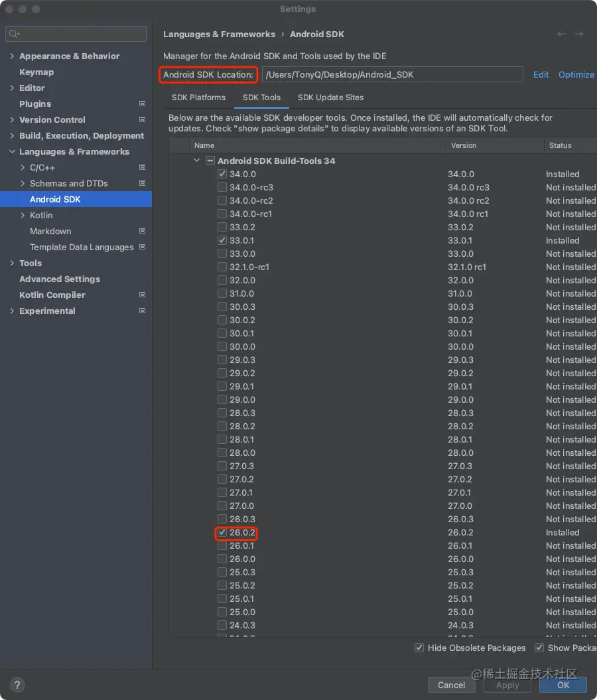The width and height of the screenshot is (597, 700).
Task: Click the project-level icon next to C/C++
Action: pos(143,167)
